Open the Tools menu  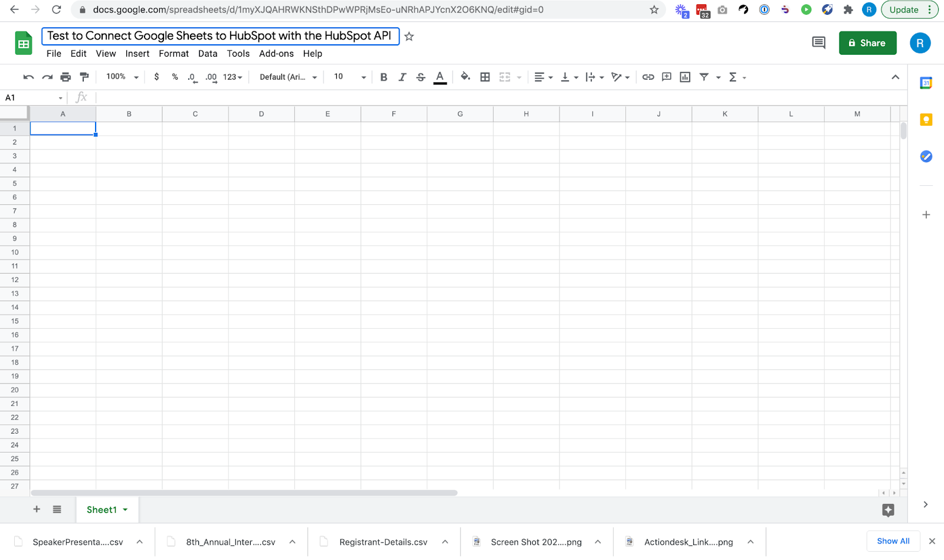click(238, 54)
